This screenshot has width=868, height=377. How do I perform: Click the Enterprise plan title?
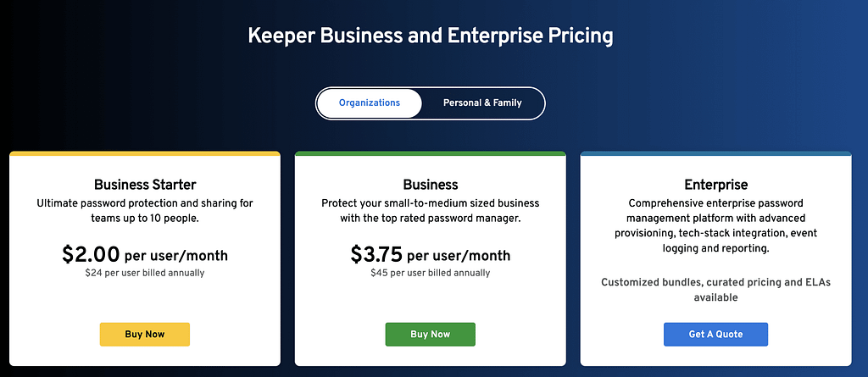point(715,185)
